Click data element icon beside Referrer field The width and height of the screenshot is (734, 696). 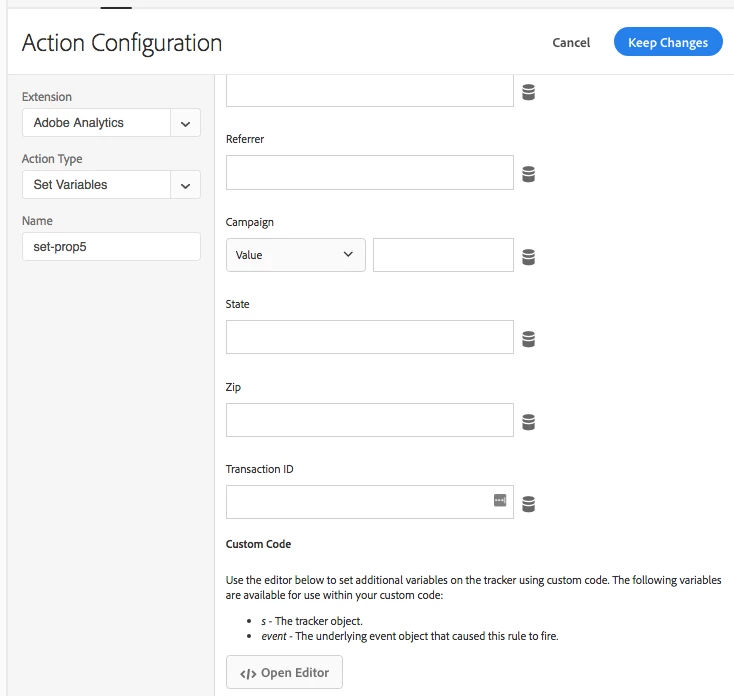coord(529,174)
